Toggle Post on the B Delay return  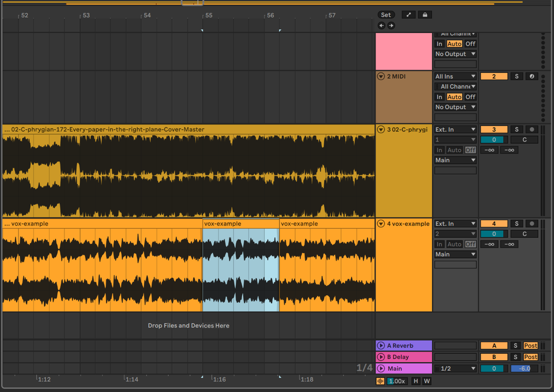(x=530, y=357)
